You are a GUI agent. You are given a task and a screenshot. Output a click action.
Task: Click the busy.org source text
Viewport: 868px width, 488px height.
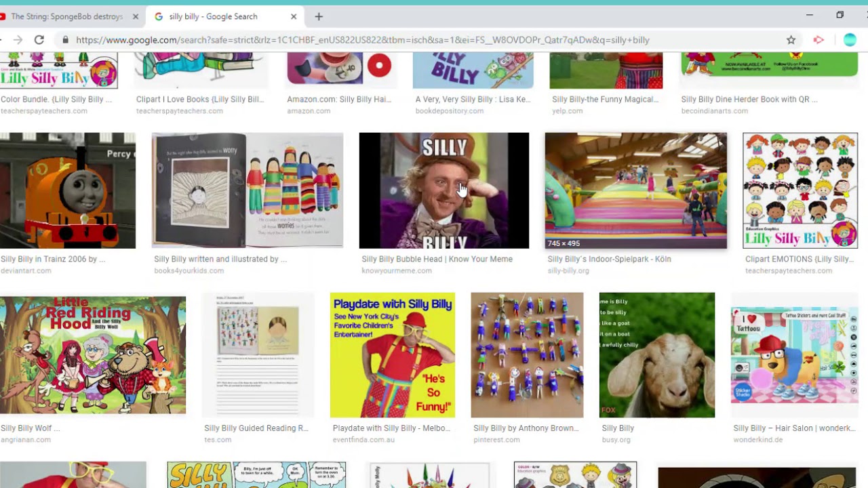tap(616, 440)
